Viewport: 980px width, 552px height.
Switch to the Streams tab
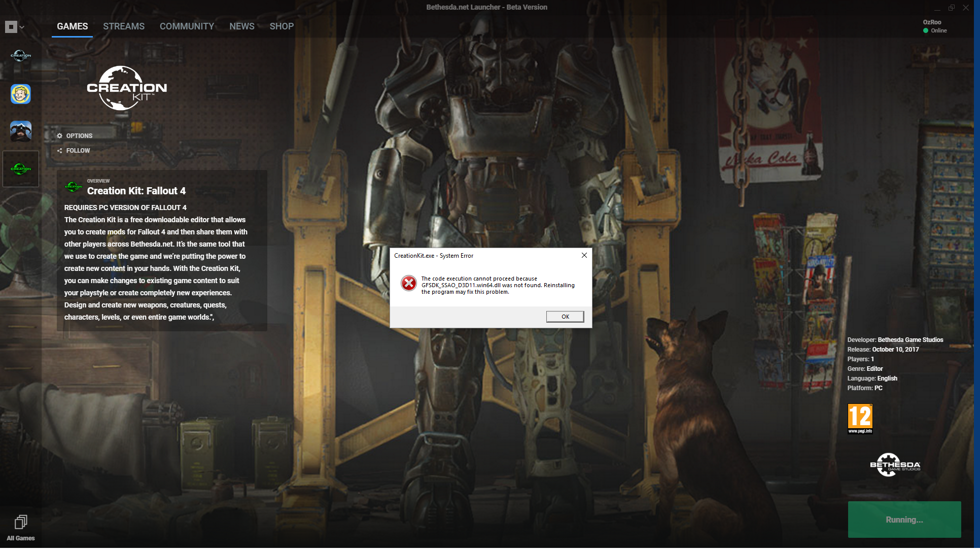click(124, 26)
